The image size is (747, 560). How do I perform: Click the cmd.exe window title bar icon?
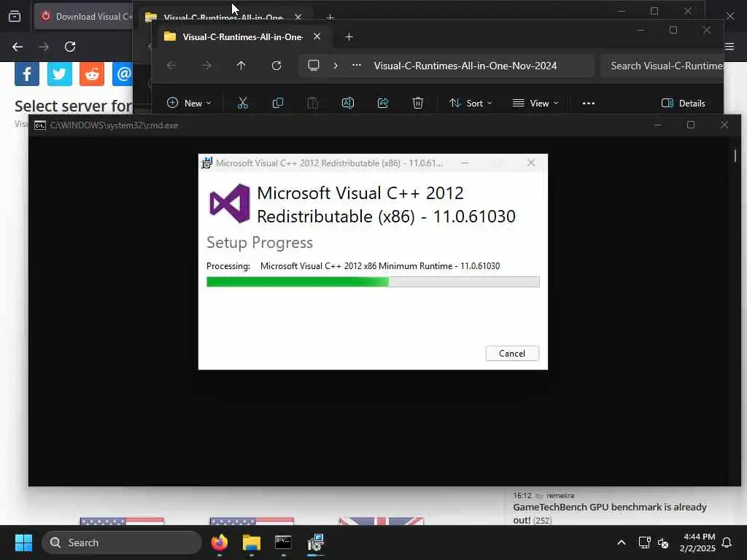[x=40, y=125]
